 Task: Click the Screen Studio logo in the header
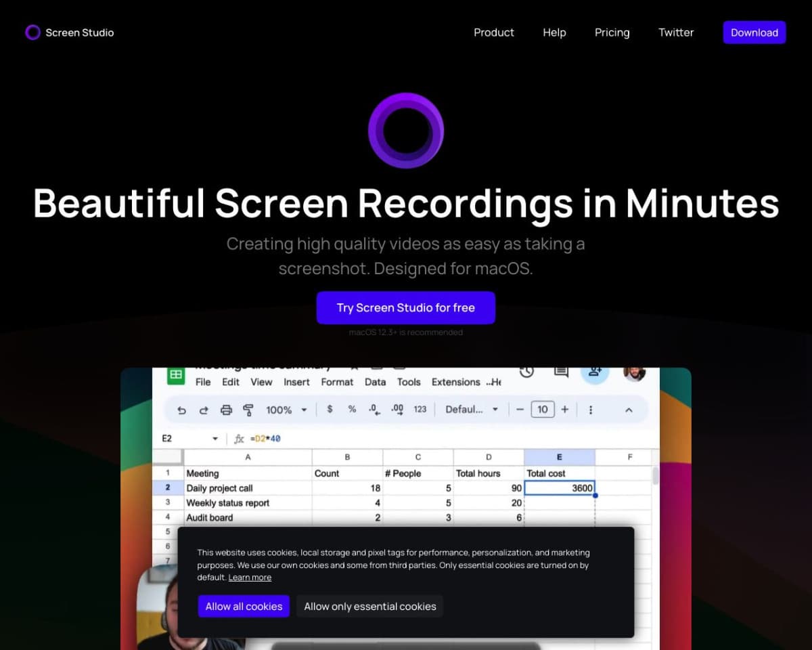[x=69, y=32]
